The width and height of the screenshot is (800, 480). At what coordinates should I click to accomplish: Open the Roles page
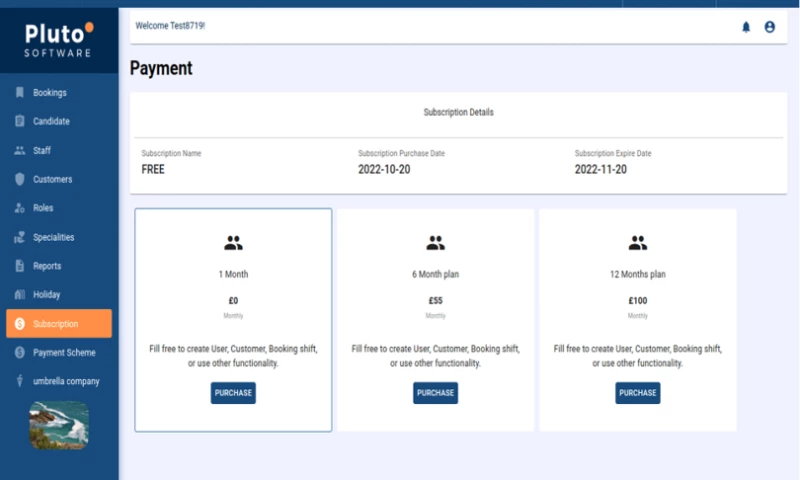tap(59, 208)
